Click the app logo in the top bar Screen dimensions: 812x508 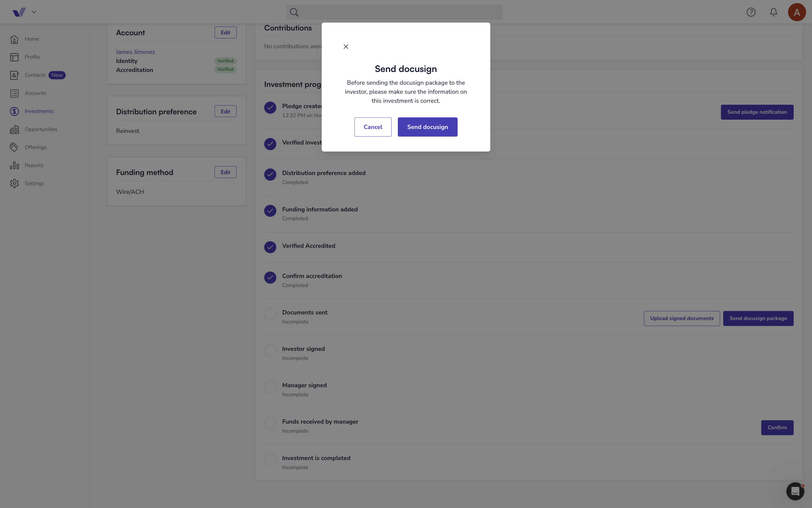(19, 12)
